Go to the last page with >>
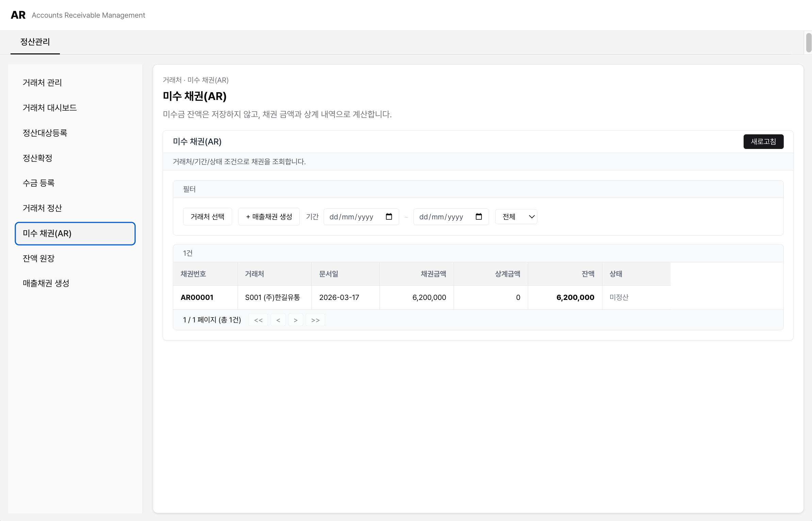The image size is (812, 521). point(315,320)
